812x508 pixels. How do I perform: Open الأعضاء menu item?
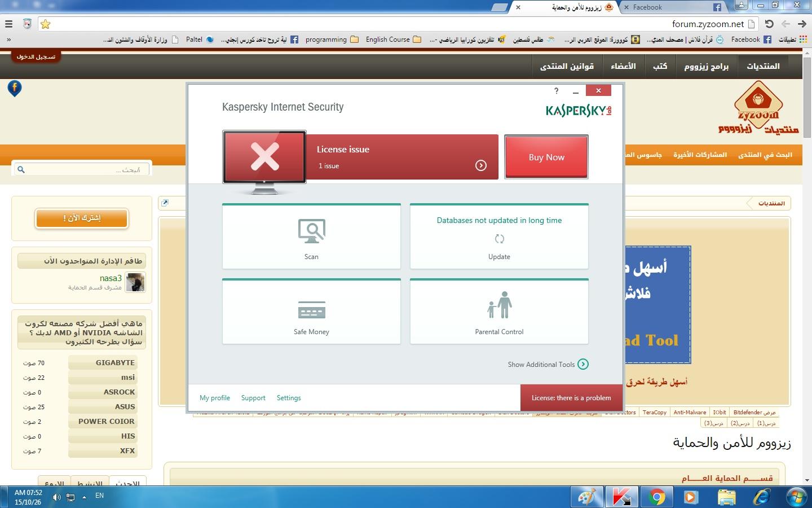coord(623,66)
